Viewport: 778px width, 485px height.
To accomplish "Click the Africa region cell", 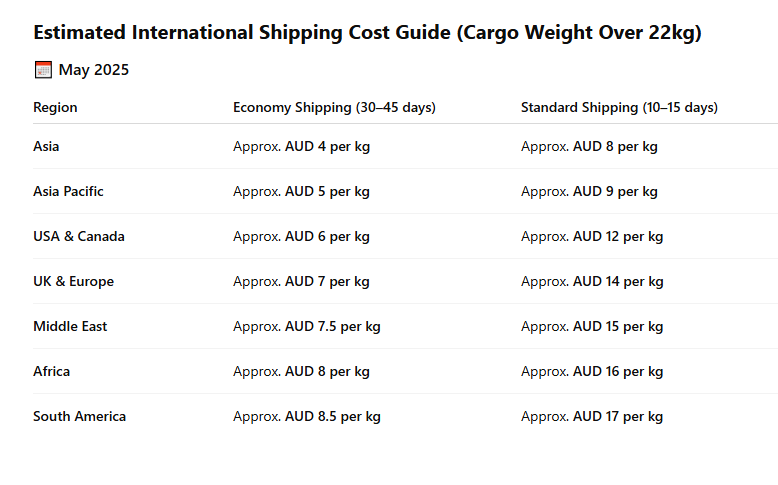I will point(51,371).
